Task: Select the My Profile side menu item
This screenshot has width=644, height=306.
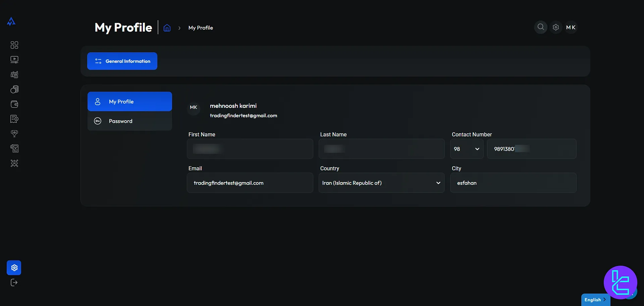Action: click(x=130, y=101)
